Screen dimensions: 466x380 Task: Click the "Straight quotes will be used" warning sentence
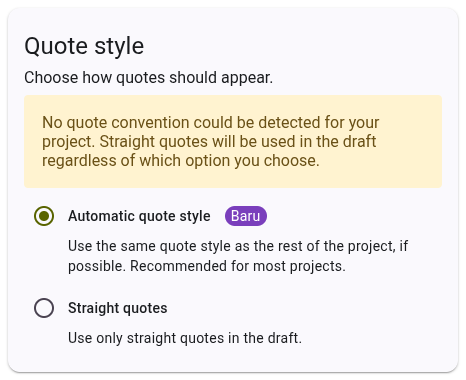click(x=238, y=141)
